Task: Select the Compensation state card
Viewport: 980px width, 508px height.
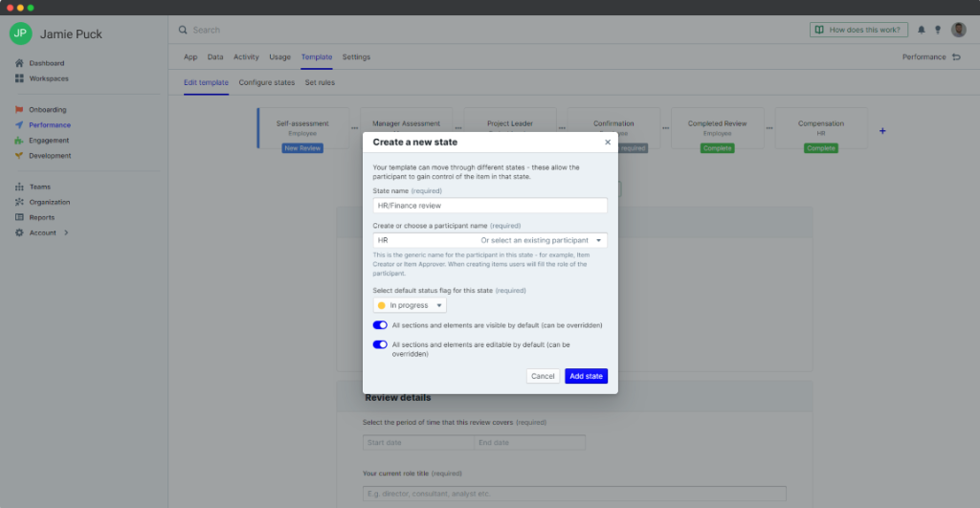Action: pyautogui.click(x=821, y=128)
